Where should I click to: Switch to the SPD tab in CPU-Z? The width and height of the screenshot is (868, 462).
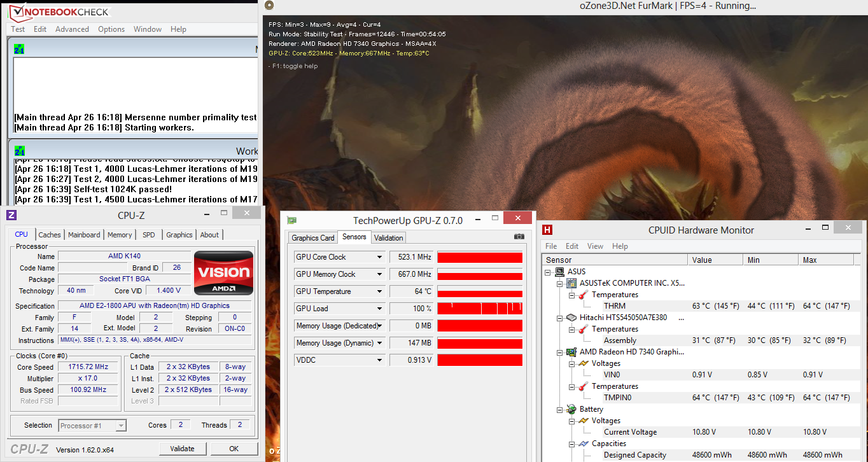(x=149, y=235)
